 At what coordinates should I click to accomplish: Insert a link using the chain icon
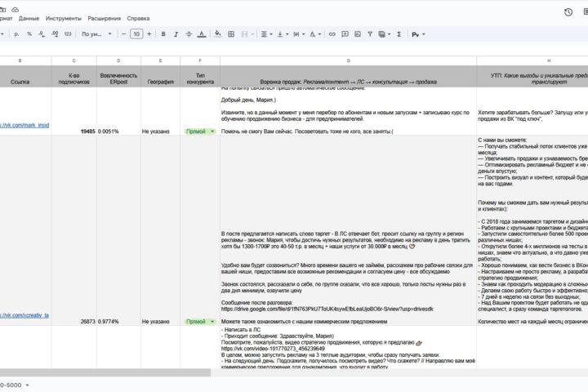pos(332,34)
